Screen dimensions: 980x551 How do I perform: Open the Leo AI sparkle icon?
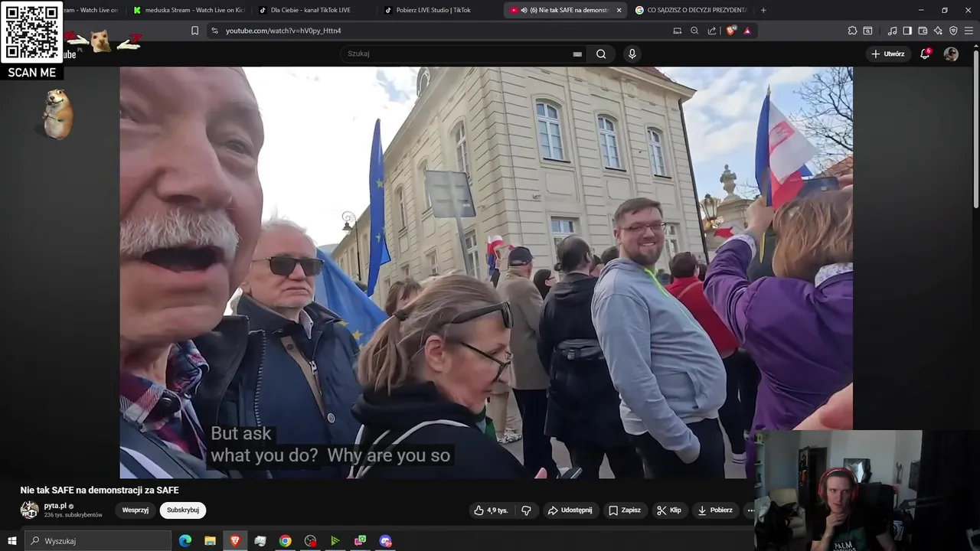point(938,31)
